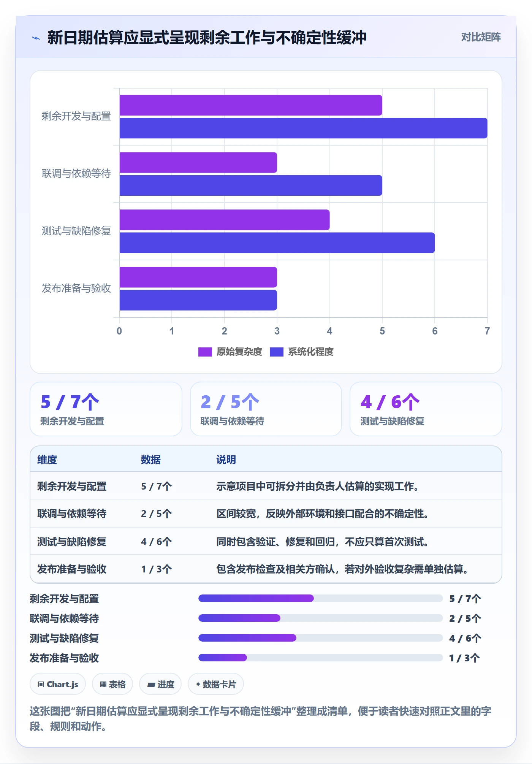Click the 1 / 3个 value beside the progress bar
This screenshot has width=532, height=764.
tap(465, 658)
